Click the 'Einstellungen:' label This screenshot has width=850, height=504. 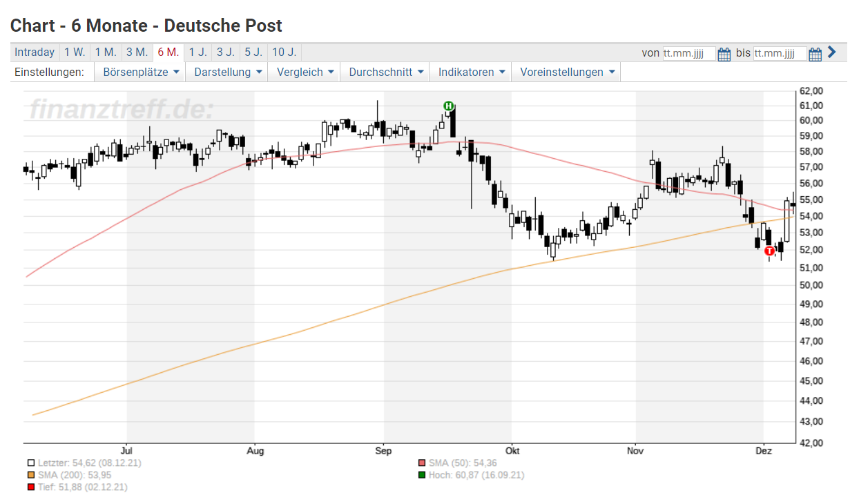click(x=49, y=72)
